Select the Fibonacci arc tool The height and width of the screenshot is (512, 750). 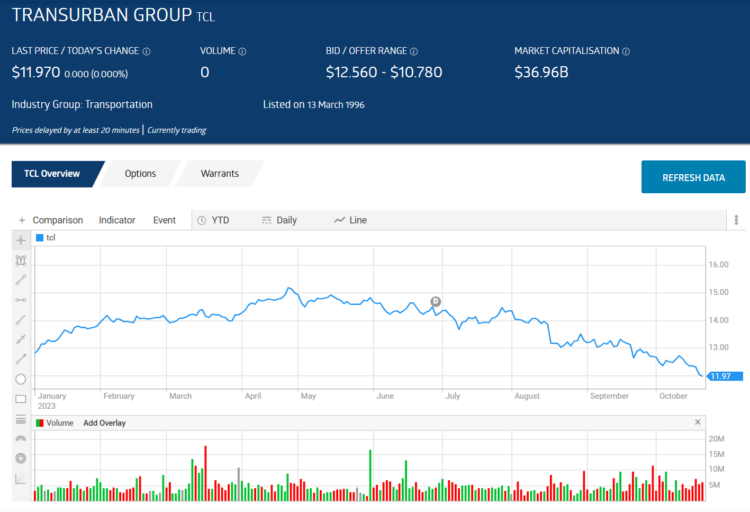21,438
